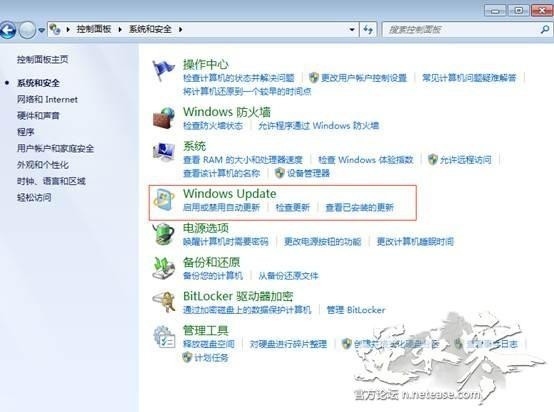
Task: Open the BitLocker keys icon
Action: 164,302
